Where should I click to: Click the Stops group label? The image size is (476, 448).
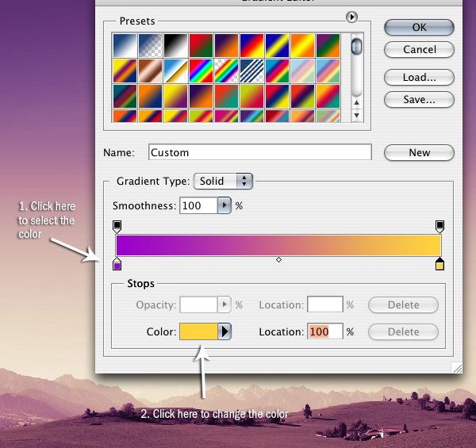141,284
